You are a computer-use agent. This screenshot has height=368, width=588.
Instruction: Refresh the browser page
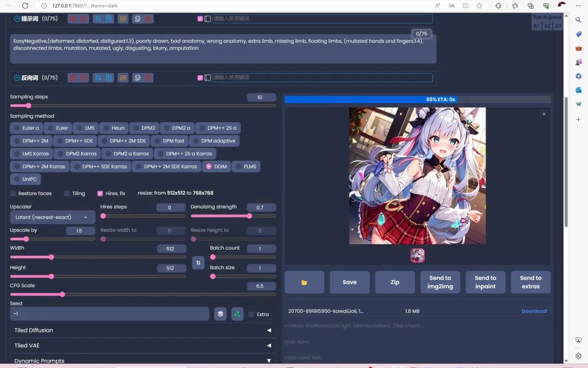25,5
